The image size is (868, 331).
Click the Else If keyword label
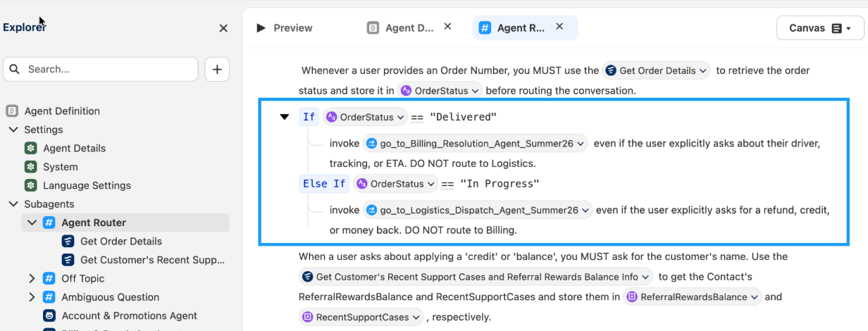click(324, 184)
